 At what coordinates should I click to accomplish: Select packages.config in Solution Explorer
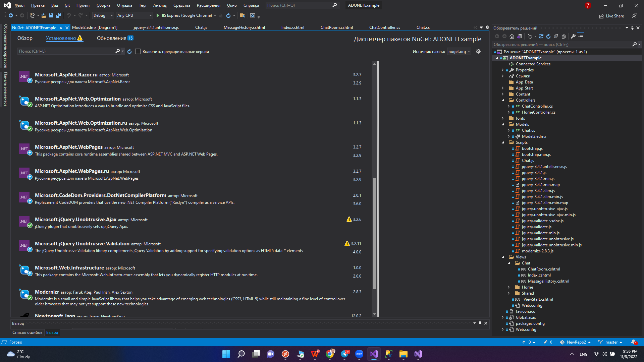[530, 323]
